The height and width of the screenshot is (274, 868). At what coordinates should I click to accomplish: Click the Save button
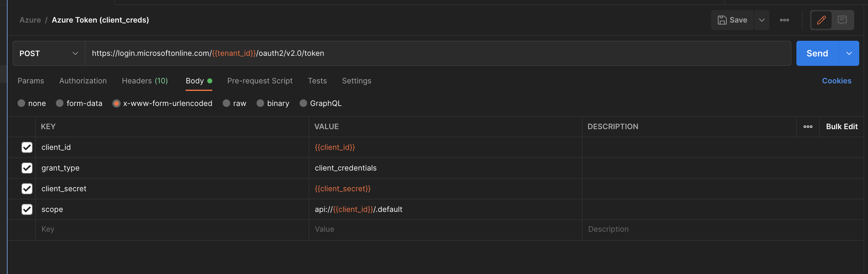[x=732, y=20]
